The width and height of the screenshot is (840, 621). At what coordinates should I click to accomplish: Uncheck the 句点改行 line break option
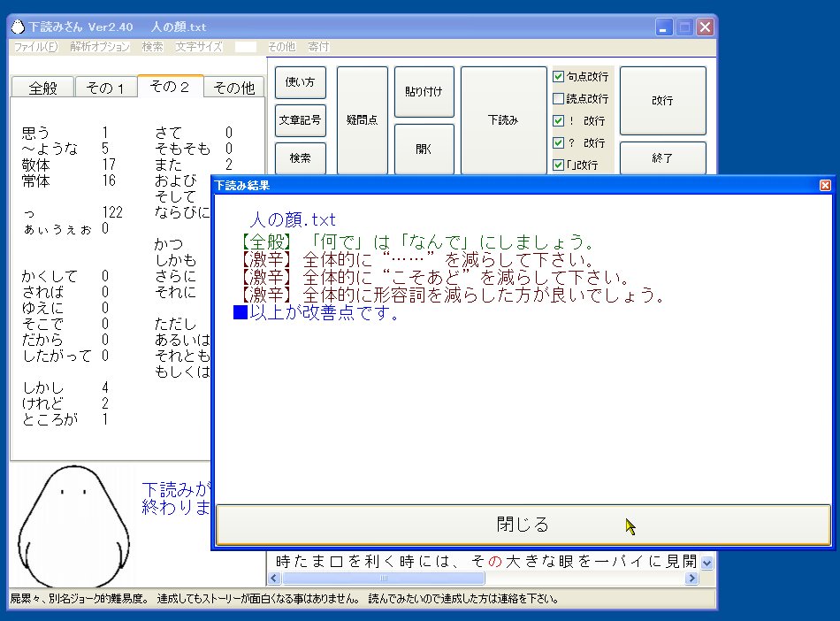pyautogui.click(x=560, y=77)
